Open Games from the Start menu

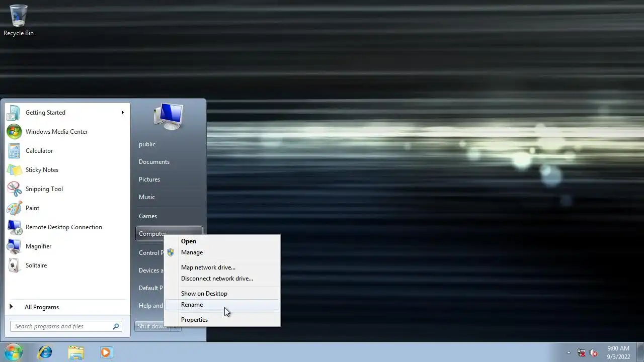pyautogui.click(x=169, y=216)
